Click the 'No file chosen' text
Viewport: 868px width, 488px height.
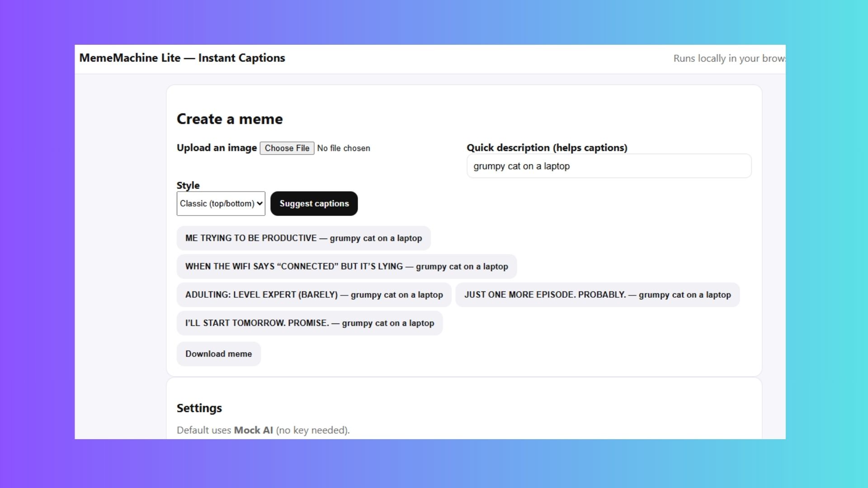click(x=343, y=148)
